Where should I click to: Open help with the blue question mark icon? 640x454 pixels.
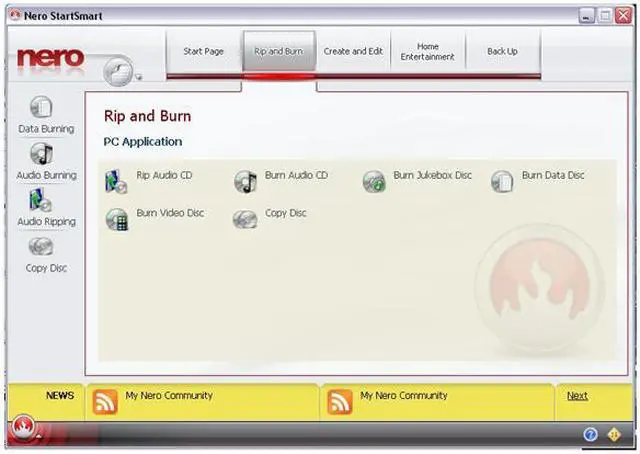click(x=590, y=435)
